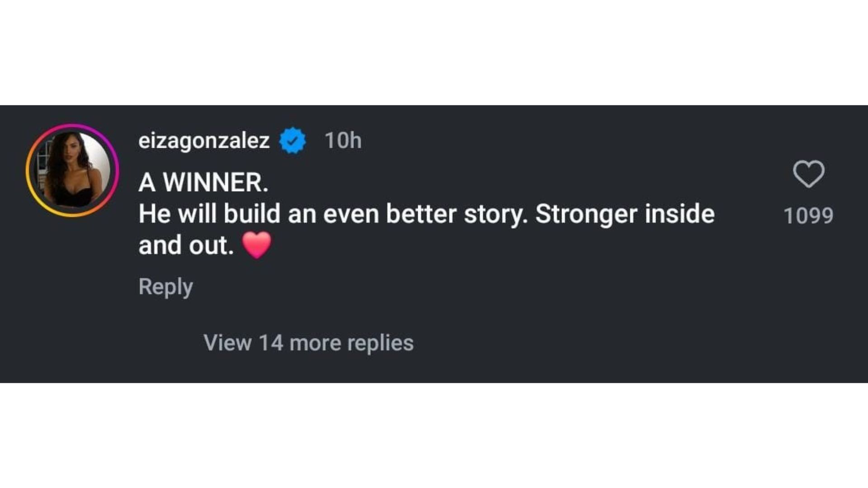The image size is (868, 488).
Task: Open the 1099 likes count
Action: pos(808,216)
